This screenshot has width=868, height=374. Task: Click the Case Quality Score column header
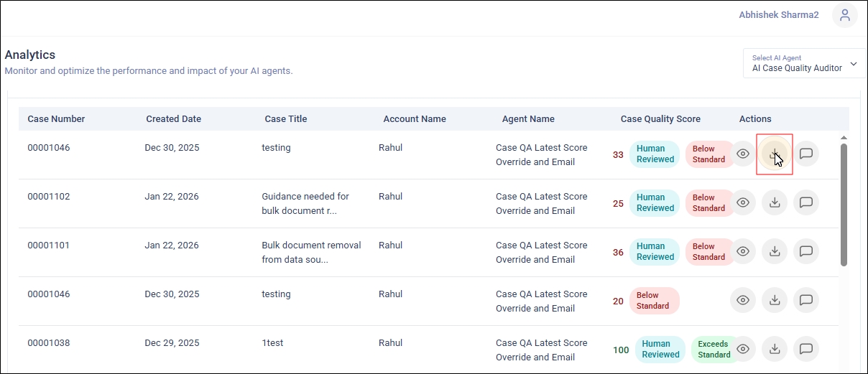660,119
